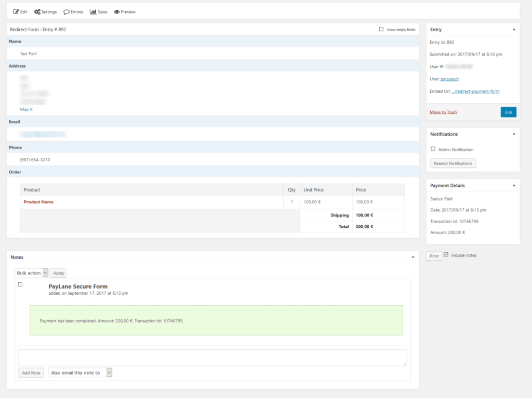Enable the show empty fields checkbox
The height and width of the screenshot is (398, 532).
(x=381, y=29)
